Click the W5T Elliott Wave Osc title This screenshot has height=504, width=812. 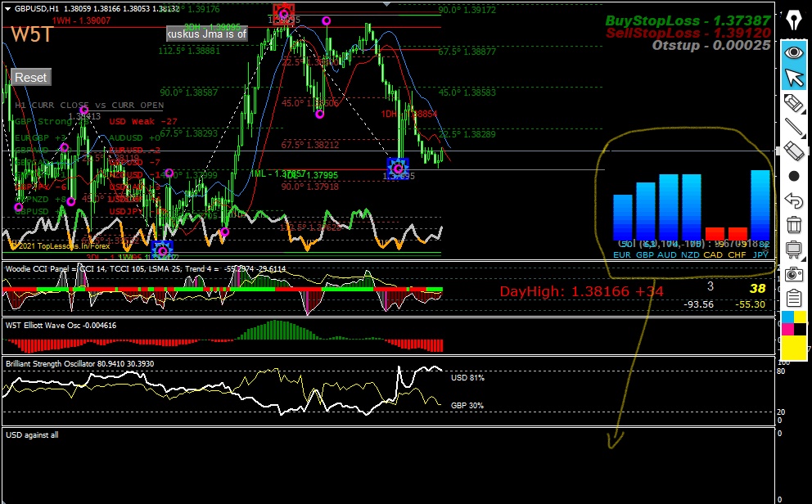pos(61,326)
